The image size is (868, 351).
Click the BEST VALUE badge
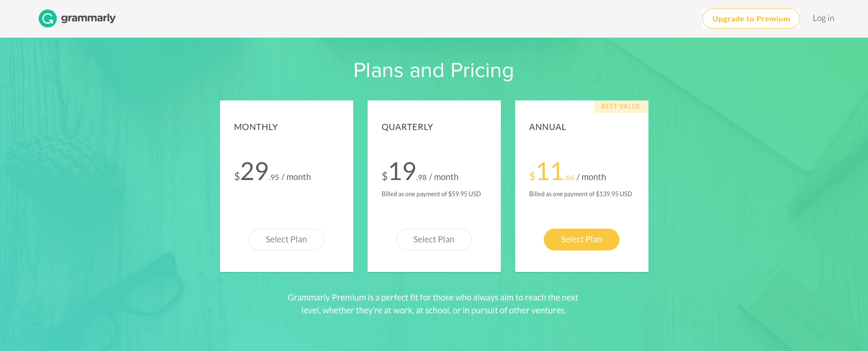pyautogui.click(x=621, y=106)
